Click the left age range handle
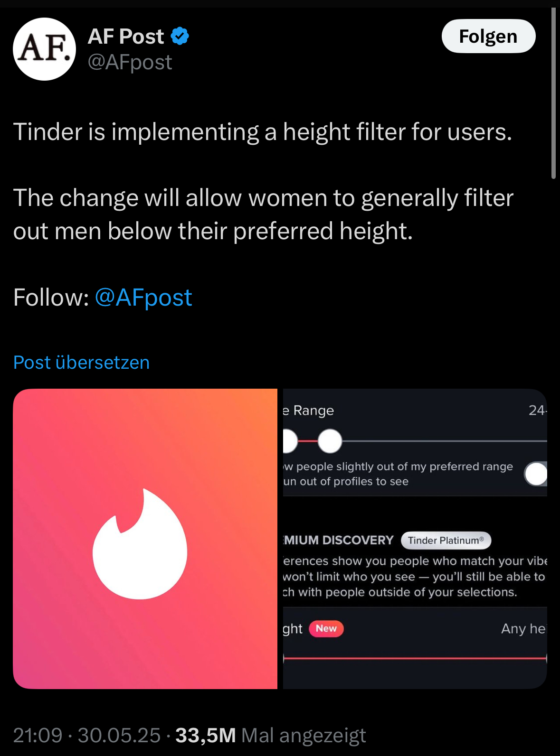This screenshot has height=756, width=560. click(x=289, y=441)
